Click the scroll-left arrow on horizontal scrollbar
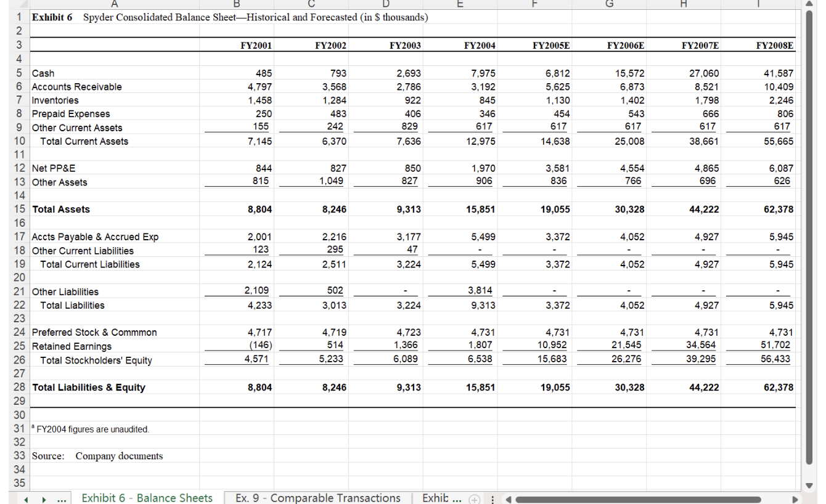Screen dimensions: 826x504 tap(507, 498)
